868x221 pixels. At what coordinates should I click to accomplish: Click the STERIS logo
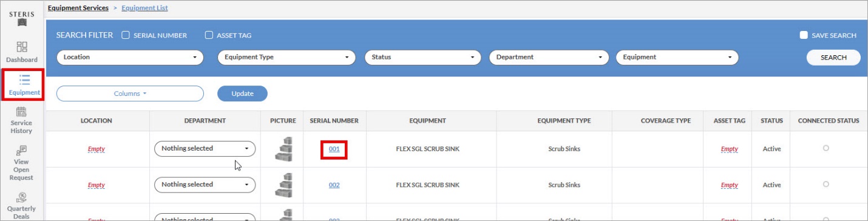[x=22, y=18]
